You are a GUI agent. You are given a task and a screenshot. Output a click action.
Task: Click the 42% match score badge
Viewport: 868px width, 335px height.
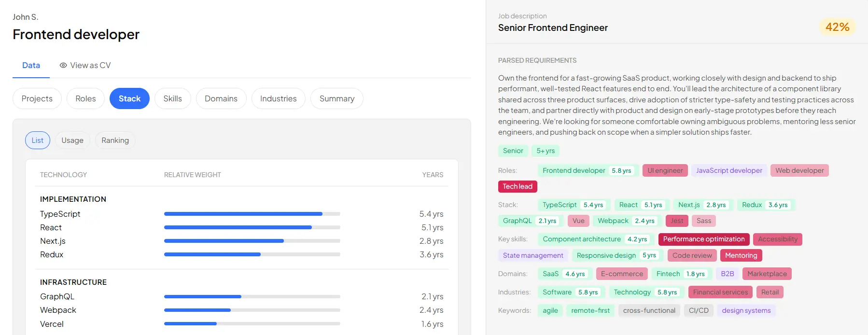click(837, 27)
